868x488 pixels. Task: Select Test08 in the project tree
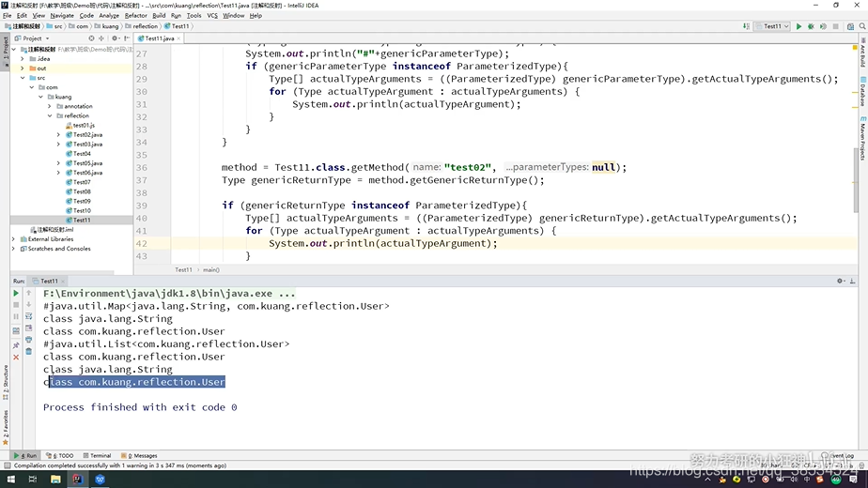point(82,191)
